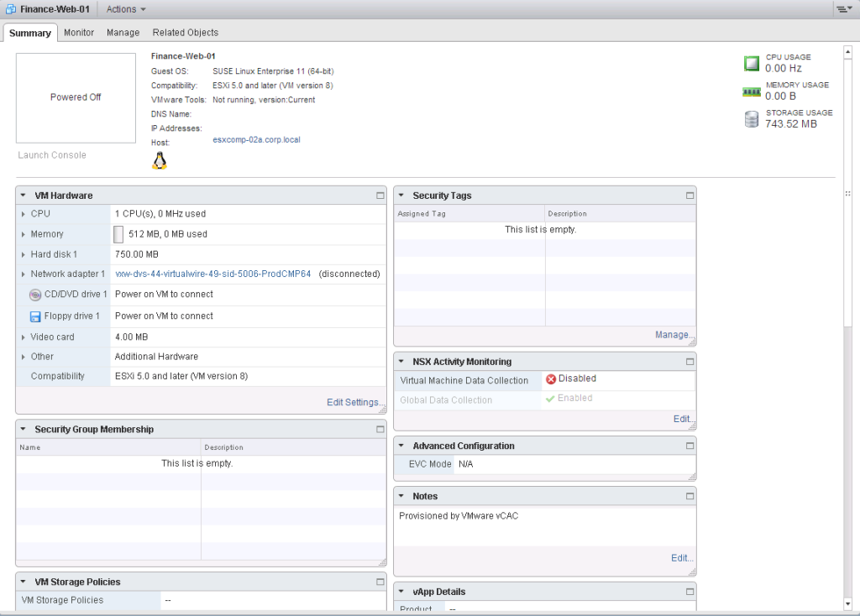Open host link esxcomp-02a.corp.local

click(x=256, y=140)
